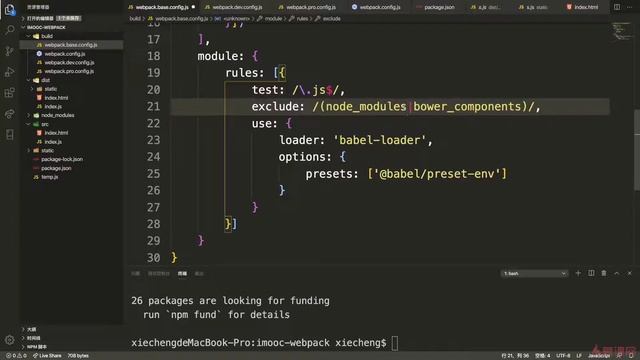Screen dimensions: 640x360
Task: Click Live Share in the status bar
Action: [47, 356]
